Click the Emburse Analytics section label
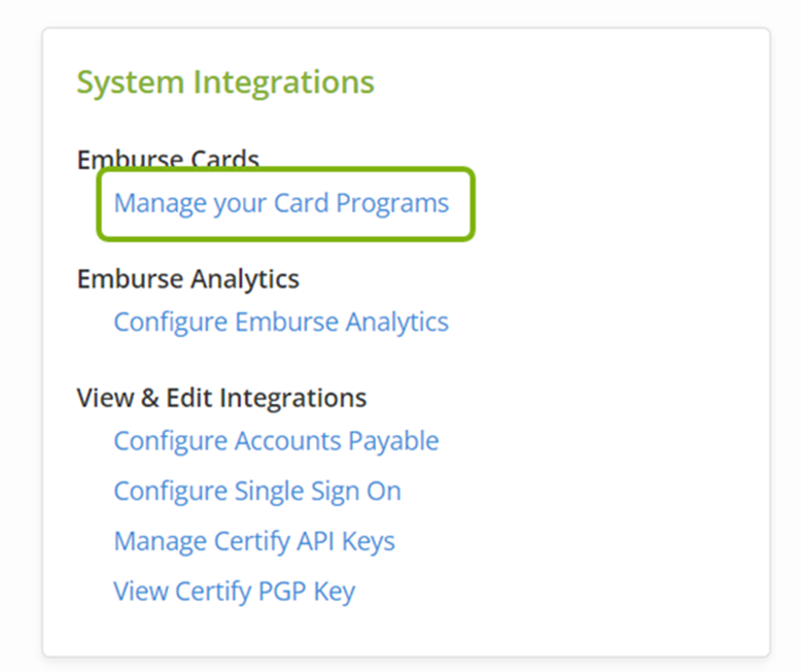Screen dimensions: 801x672 coord(187,279)
